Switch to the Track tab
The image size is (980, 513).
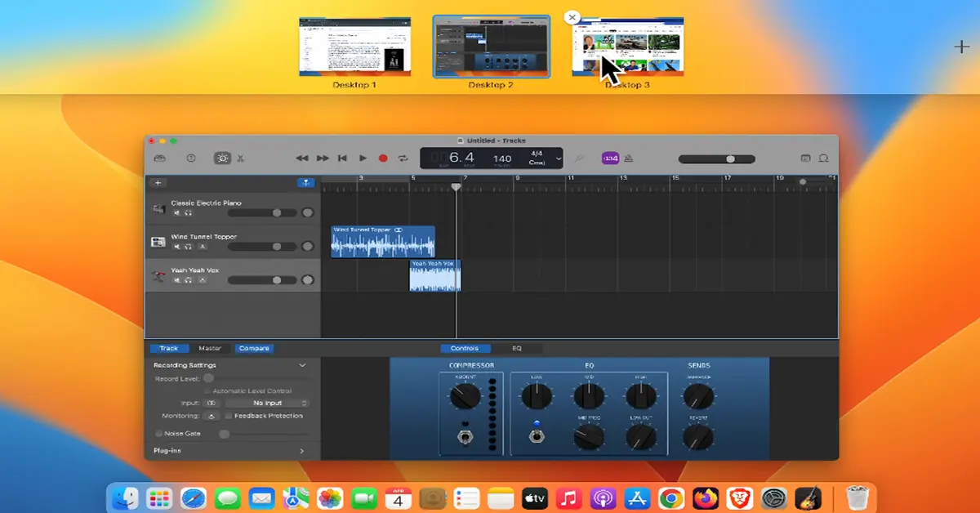click(168, 348)
